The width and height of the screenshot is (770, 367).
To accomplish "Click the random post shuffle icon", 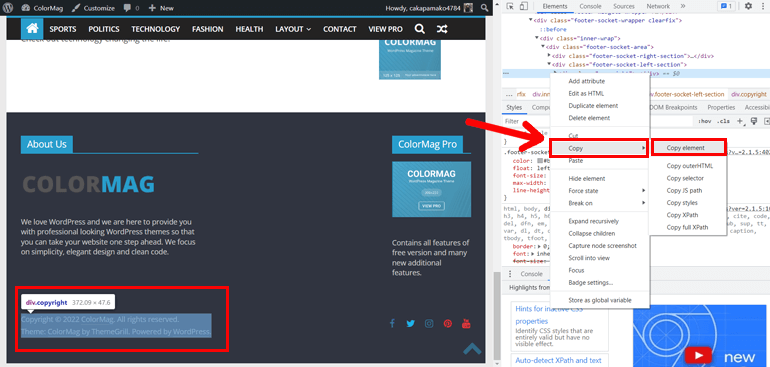I will (442, 29).
